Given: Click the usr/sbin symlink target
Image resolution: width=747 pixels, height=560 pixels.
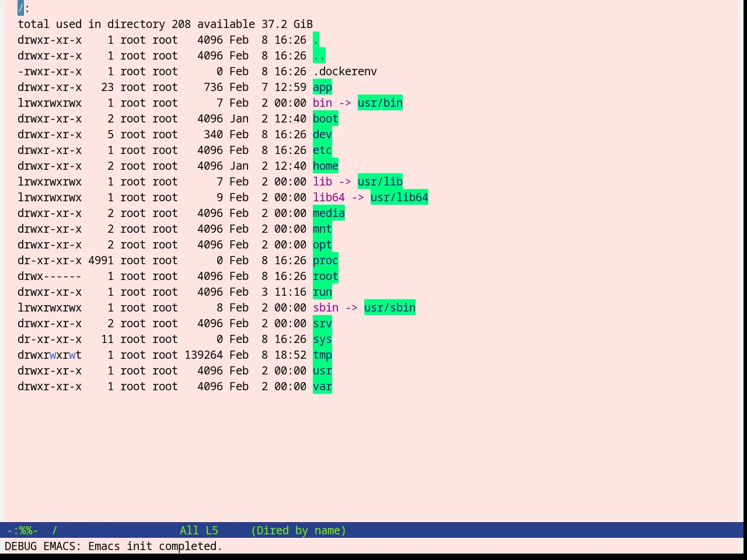Looking at the screenshot, I should click(x=390, y=308).
